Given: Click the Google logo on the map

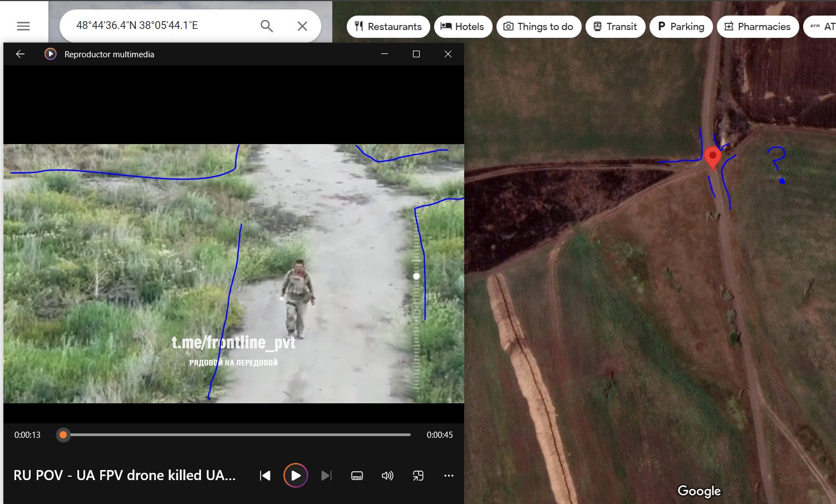Looking at the screenshot, I should [699, 491].
